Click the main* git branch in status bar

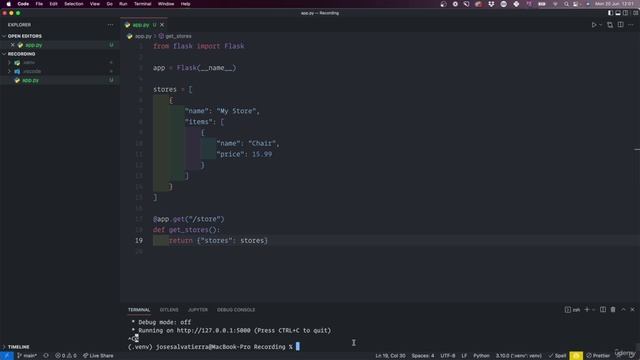27,356
